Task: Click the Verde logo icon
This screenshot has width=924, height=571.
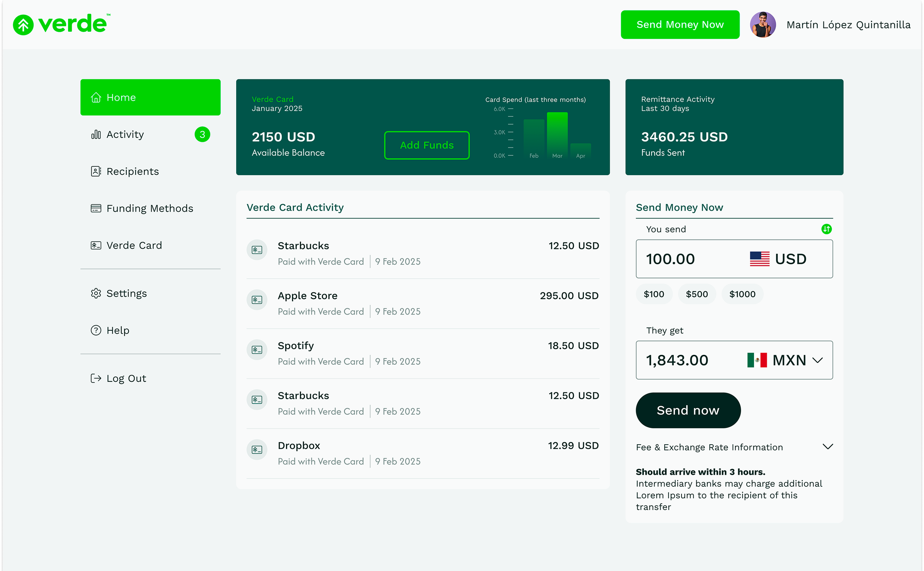Action: (x=23, y=25)
